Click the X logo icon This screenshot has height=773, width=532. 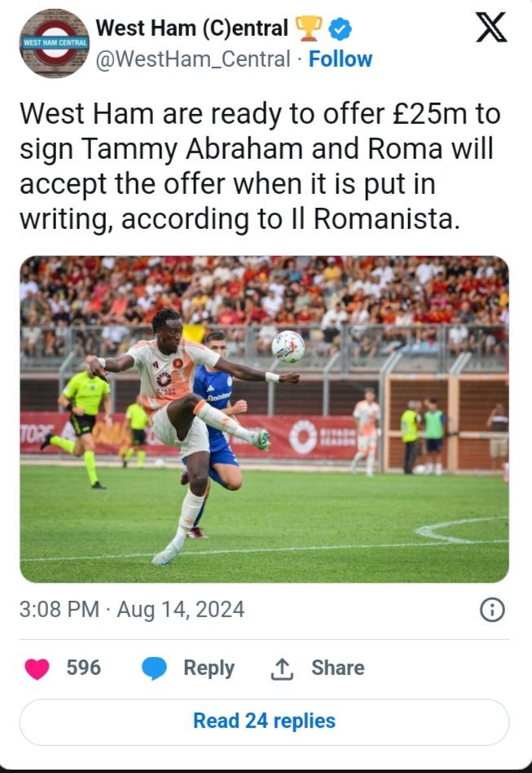pos(490,28)
